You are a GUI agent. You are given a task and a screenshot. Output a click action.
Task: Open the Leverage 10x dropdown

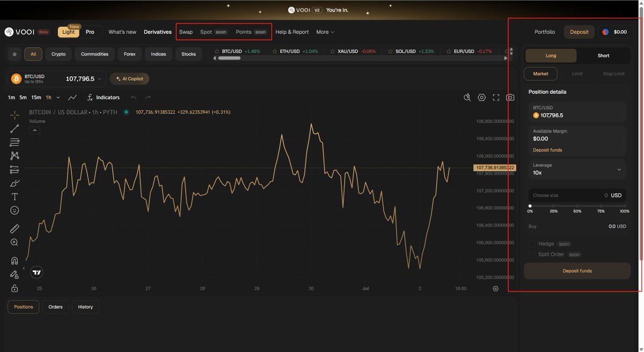[x=577, y=169]
